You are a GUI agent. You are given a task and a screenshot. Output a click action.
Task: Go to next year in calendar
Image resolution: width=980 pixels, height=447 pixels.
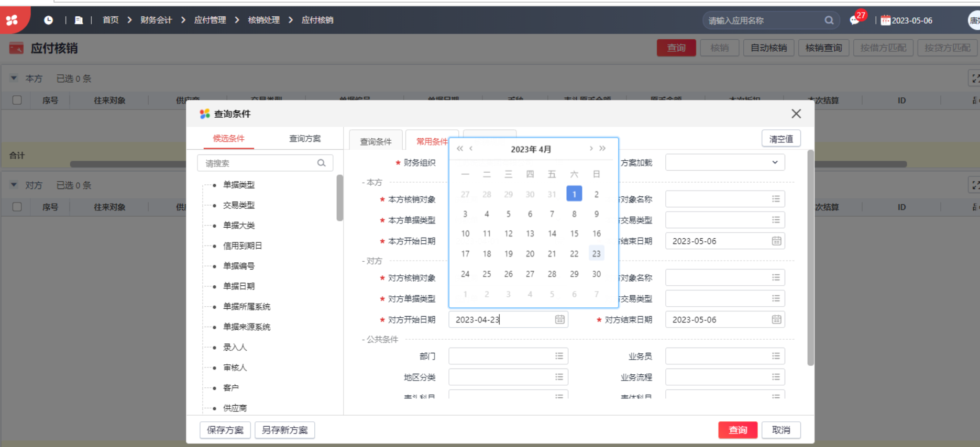(603, 149)
